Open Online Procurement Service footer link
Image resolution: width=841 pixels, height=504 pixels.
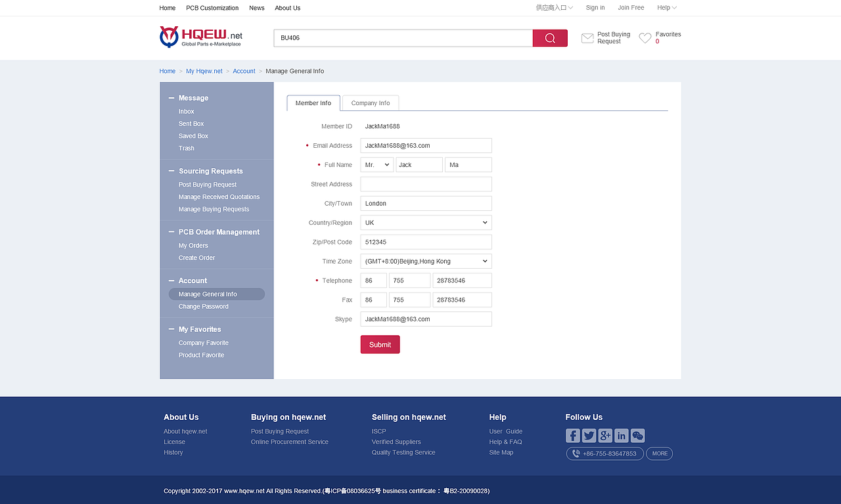[x=290, y=442]
